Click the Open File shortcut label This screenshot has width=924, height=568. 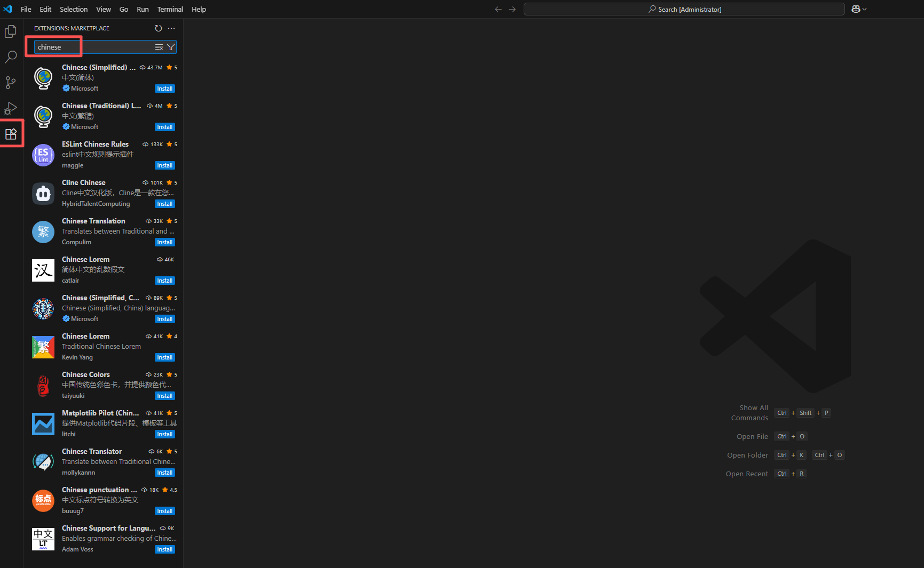tap(753, 436)
